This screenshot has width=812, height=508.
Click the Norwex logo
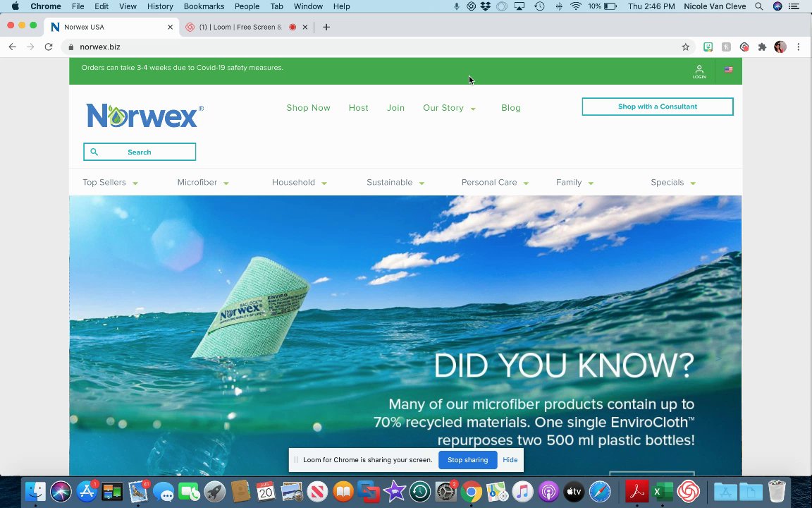(x=144, y=115)
